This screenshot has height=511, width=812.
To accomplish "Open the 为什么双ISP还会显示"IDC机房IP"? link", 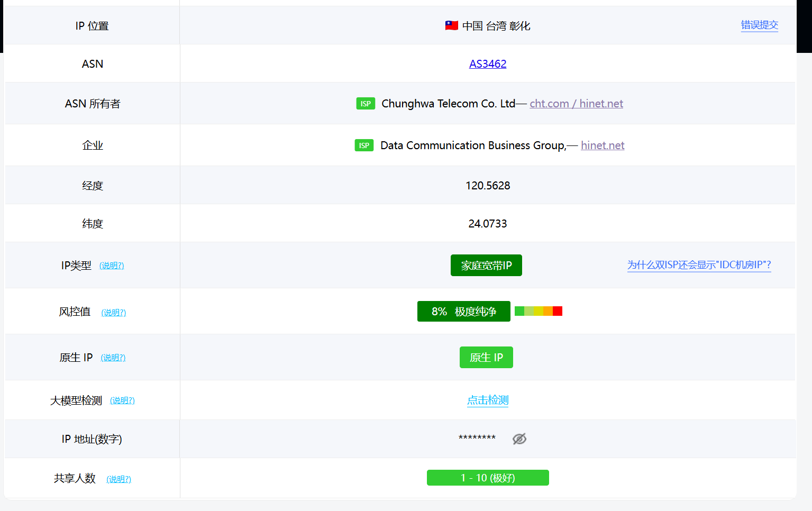I will [x=699, y=265].
